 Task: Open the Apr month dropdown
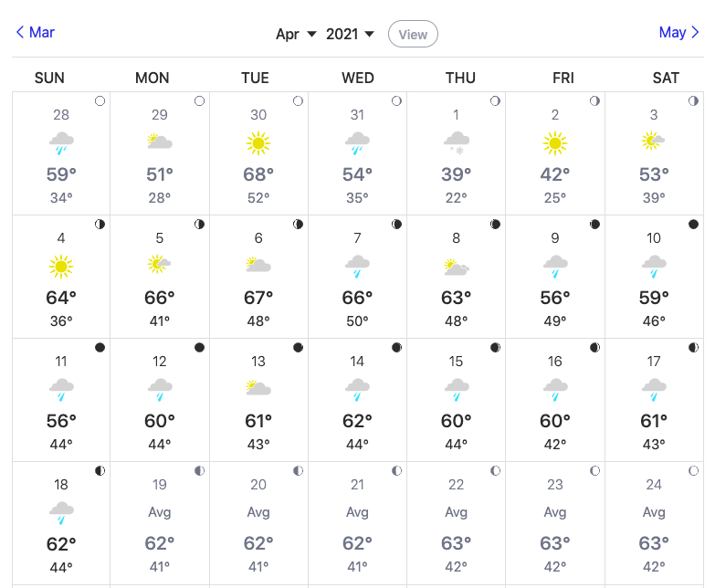[297, 34]
